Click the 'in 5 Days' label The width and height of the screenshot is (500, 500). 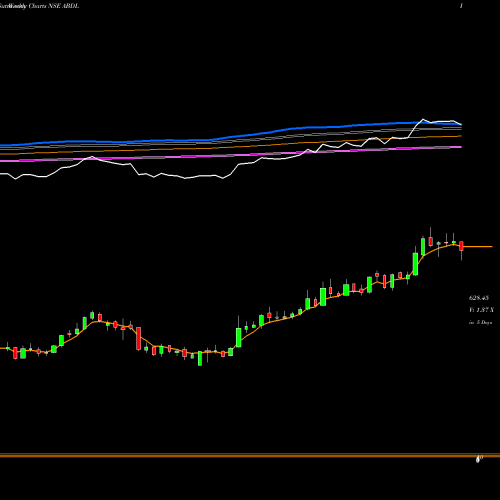pos(480,322)
